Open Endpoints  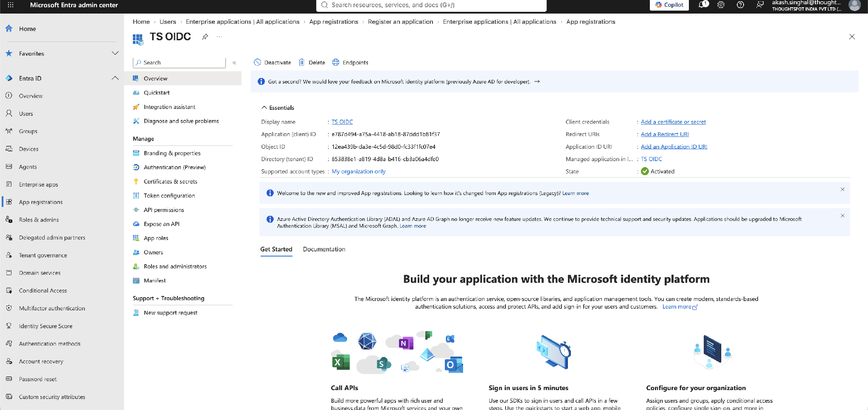click(350, 62)
